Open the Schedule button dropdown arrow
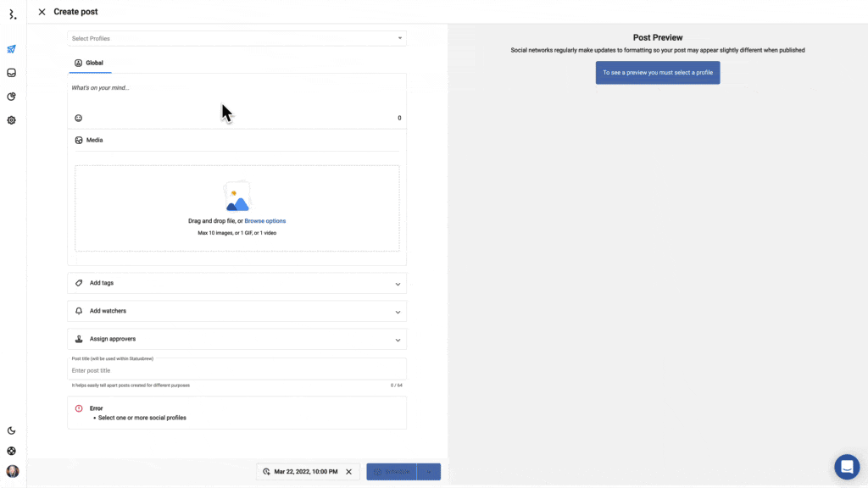Screen dimensions: 868x488 pyautogui.click(x=429, y=472)
